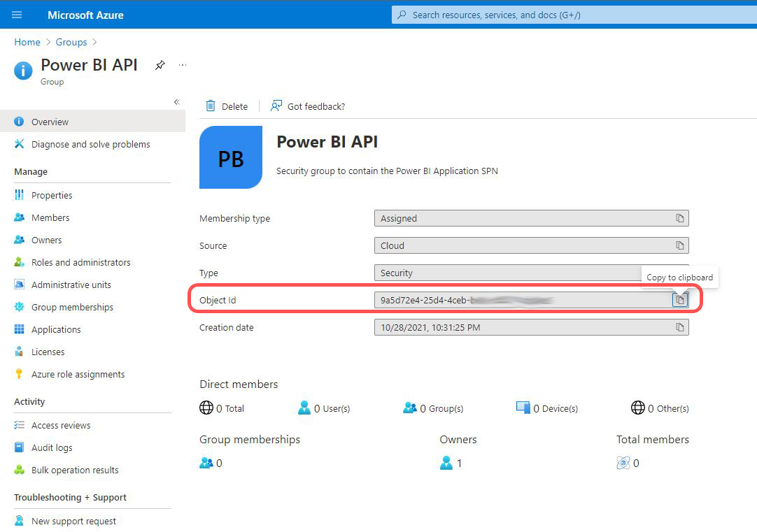Collapse the left navigation pane

[176, 102]
